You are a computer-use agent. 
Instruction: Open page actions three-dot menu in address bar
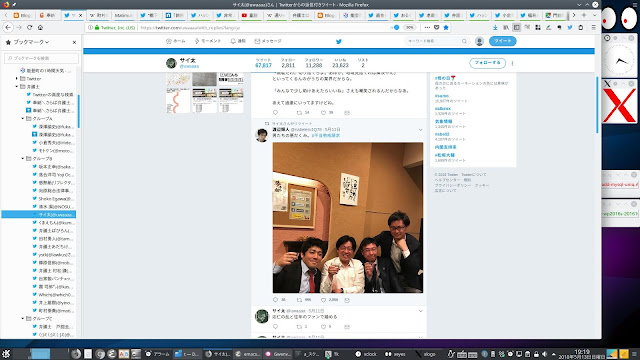(x=427, y=27)
